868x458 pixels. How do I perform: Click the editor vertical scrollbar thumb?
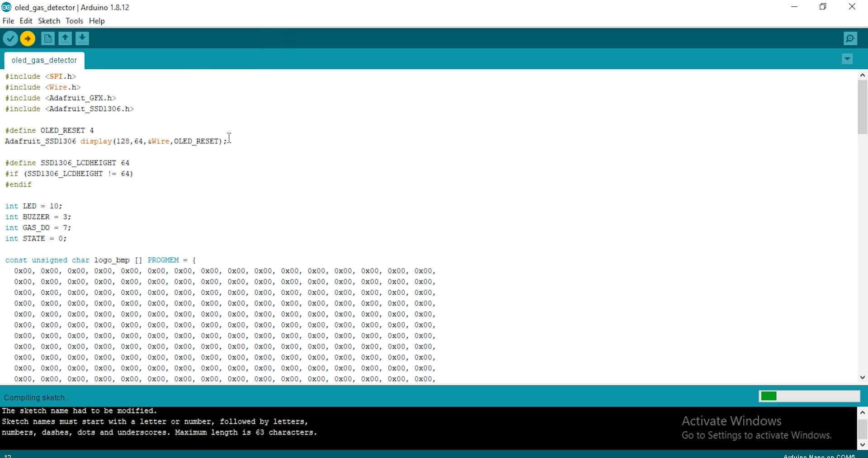(x=863, y=107)
